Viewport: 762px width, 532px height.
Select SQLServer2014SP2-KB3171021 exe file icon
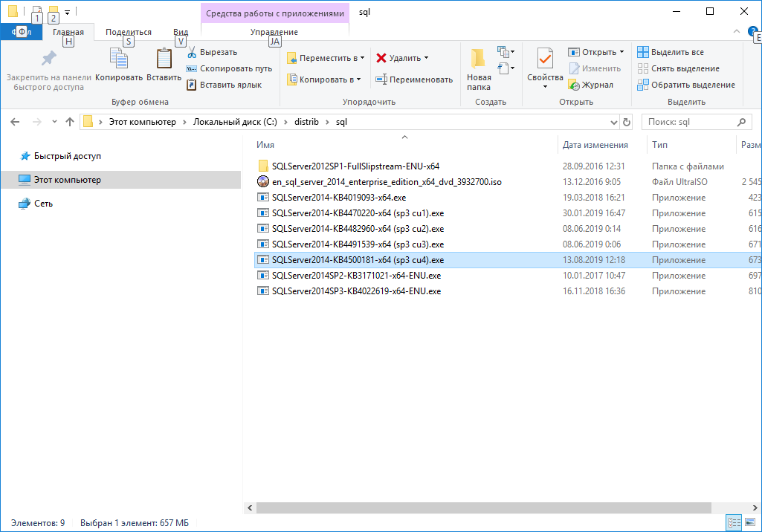point(263,275)
